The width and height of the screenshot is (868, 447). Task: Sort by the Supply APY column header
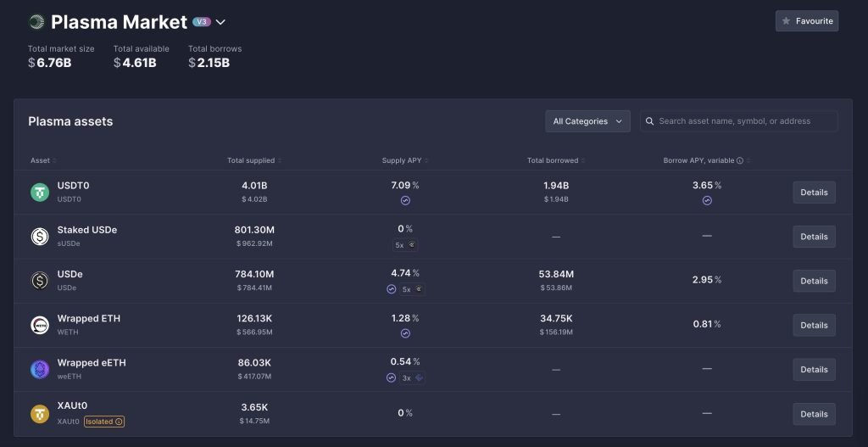[x=404, y=160]
